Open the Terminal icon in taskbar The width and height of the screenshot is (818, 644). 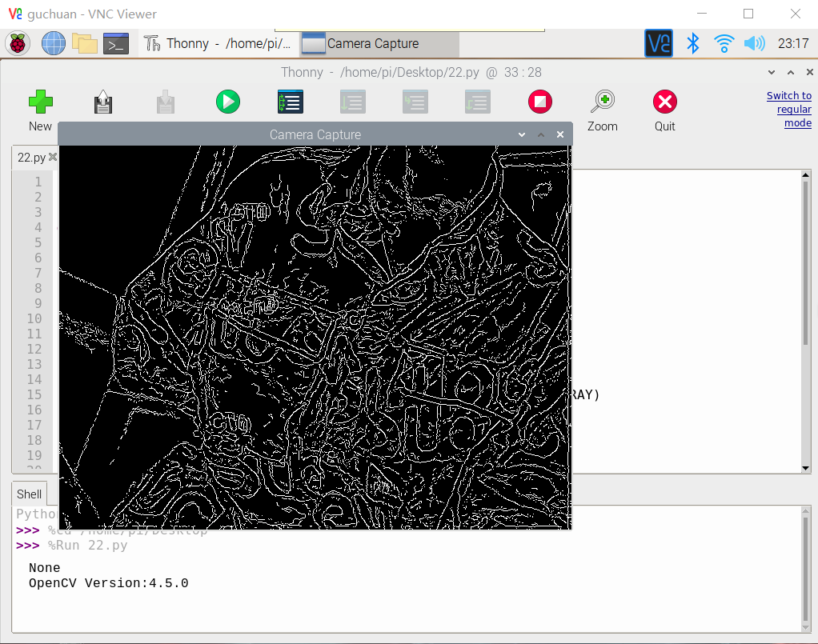tap(116, 44)
